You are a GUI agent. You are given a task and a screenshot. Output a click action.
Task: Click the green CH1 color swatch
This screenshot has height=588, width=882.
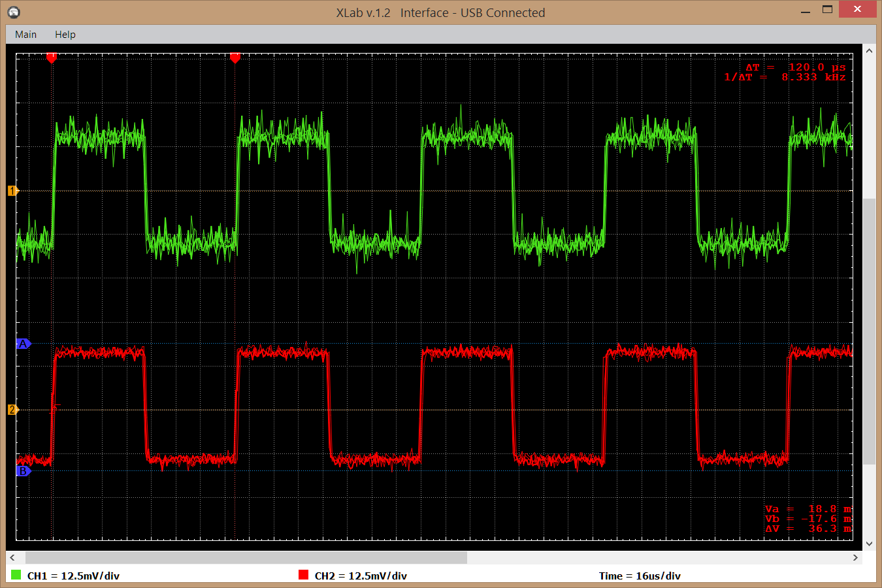click(x=16, y=575)
